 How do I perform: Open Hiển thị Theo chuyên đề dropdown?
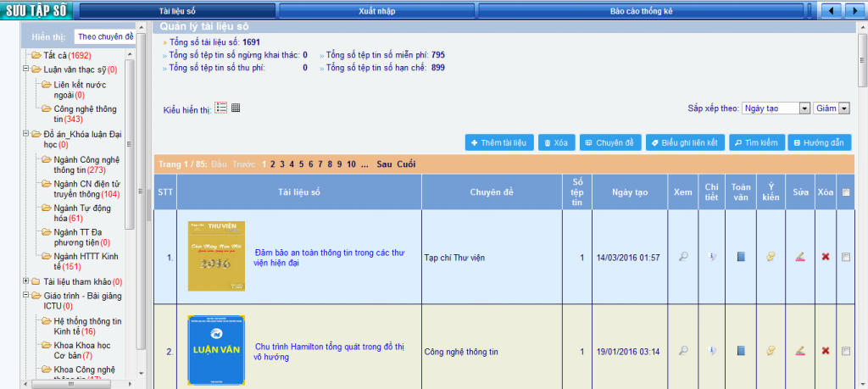pyautogui.click(x=105, y=37)
